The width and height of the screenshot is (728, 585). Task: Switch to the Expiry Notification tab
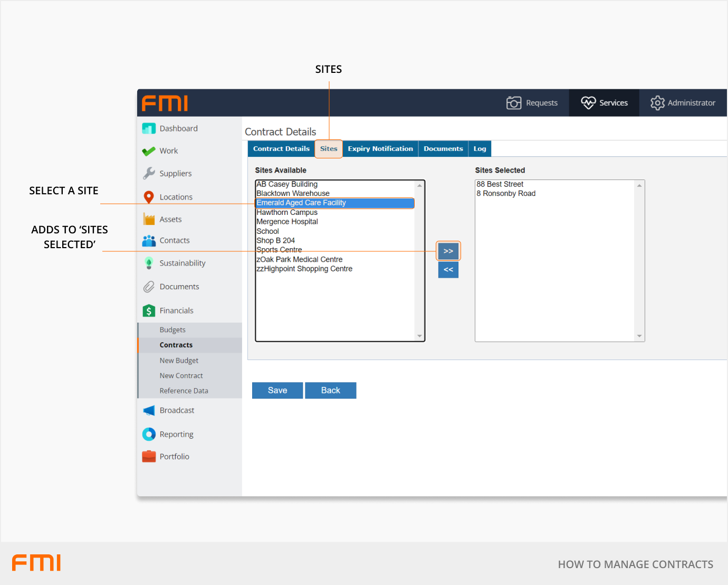click(x=380, y=149)
